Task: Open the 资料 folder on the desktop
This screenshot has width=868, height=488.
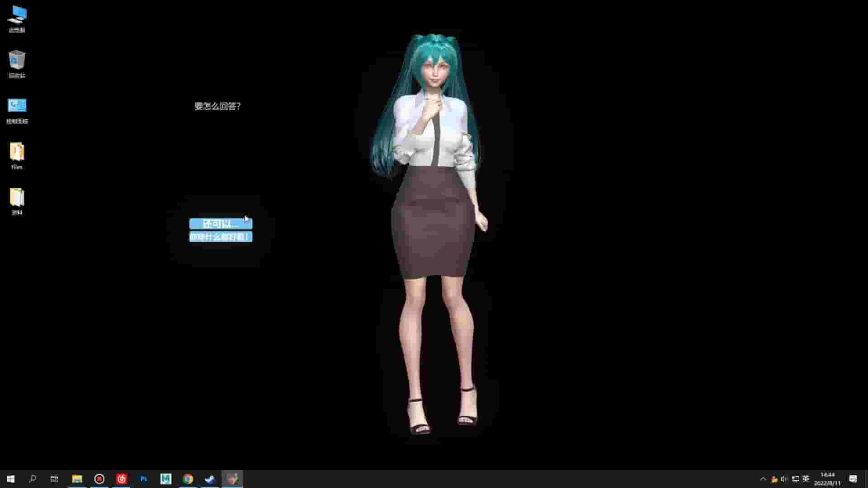Action: [17, 198]
